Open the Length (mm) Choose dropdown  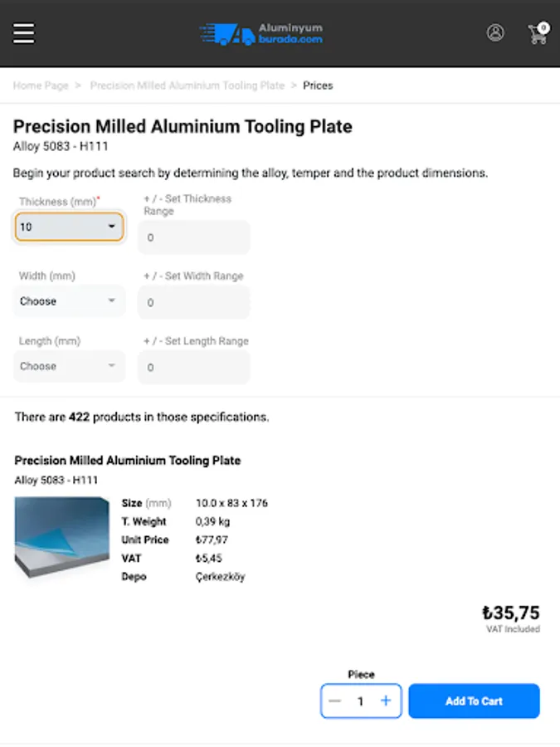click(x=69, y=366)
